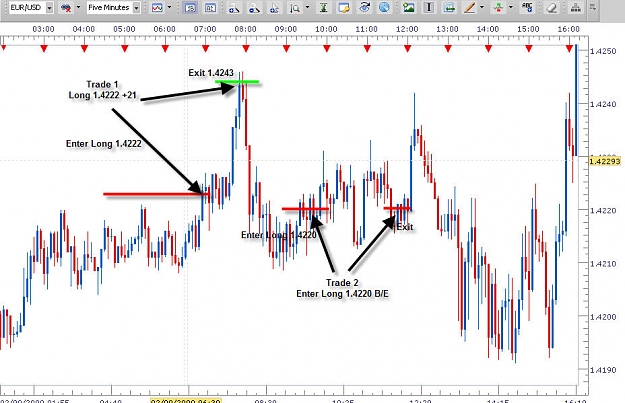The image size is (625, 403).
Task: Click the red marker below 03:00
Action: click(44, 48)
